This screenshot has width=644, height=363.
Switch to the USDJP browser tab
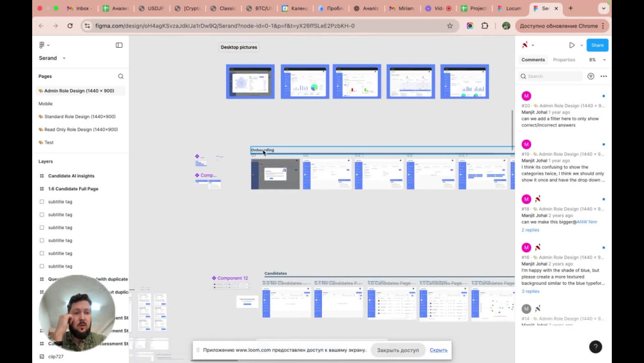tap(153, 8)
